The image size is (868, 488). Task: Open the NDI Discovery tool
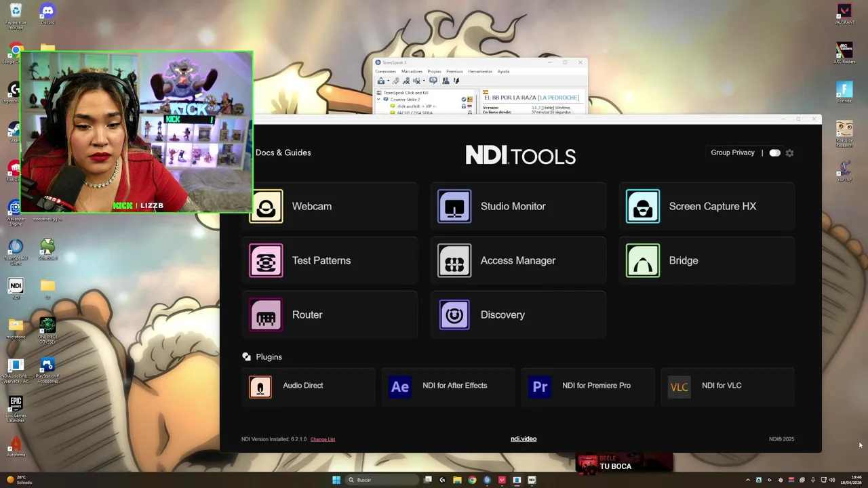click(x=518, y=314)
